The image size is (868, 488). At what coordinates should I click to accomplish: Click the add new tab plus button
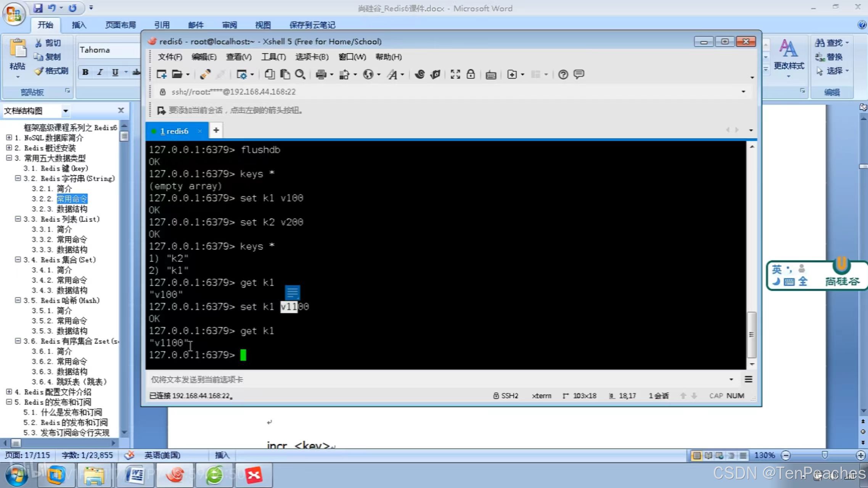216,130
